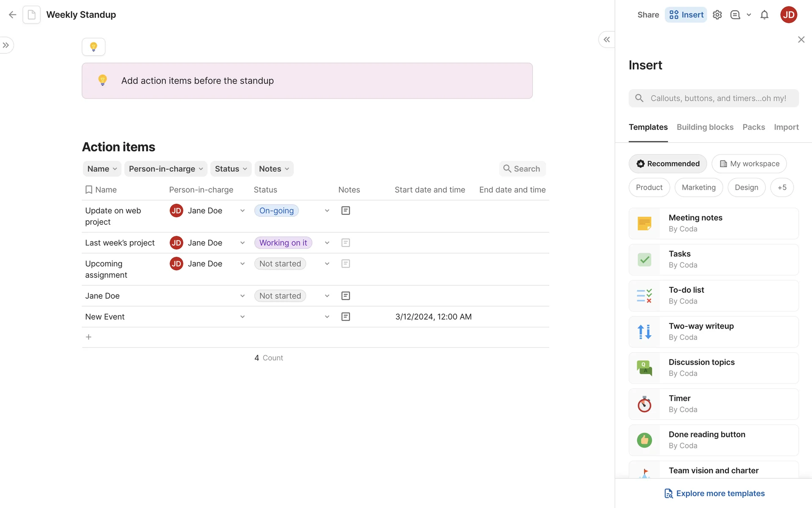812x508 pixels.
Task: Expand left sidebar with double chevron
Action: [6, 45]
